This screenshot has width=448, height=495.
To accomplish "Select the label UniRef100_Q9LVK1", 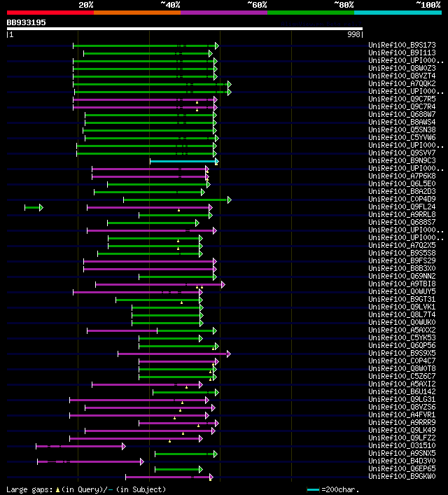I will (402, 307).
